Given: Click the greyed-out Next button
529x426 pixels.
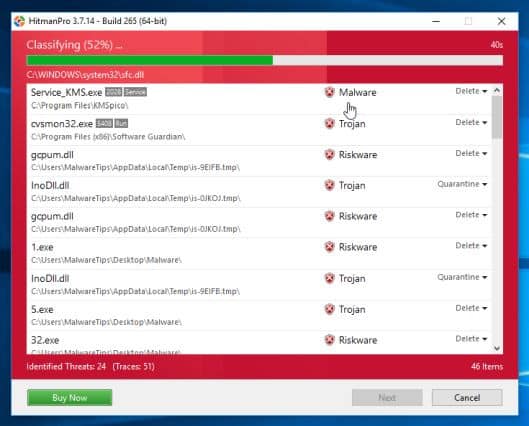Looking at the screenshot, I should point(387,398).
